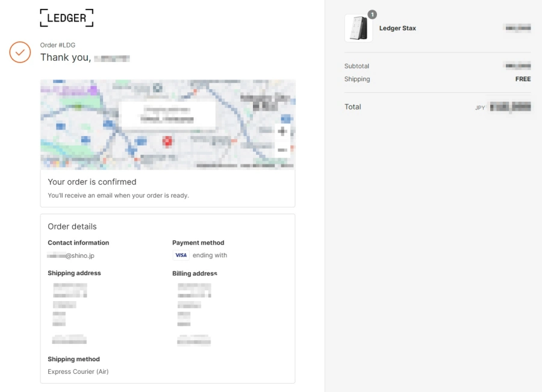Click the 'Your order is confirmed' heading
Viewport: 542px width, 392px height.
pos(92,182)
